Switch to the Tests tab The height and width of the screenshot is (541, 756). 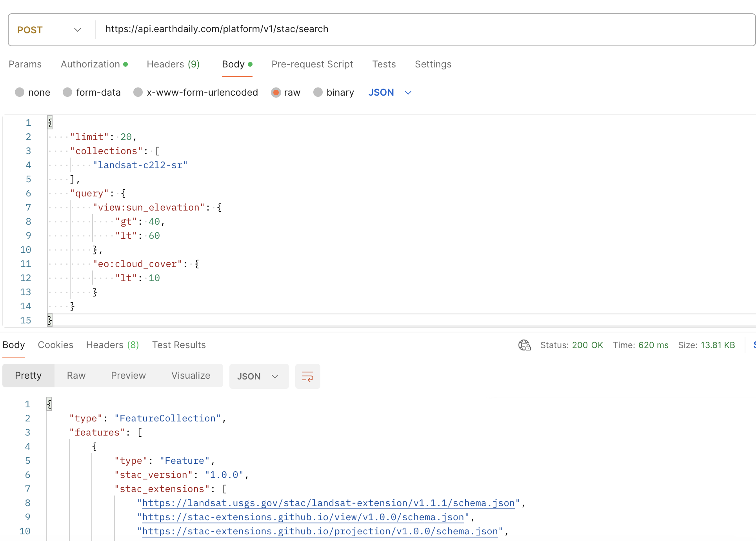coord(384,64)
